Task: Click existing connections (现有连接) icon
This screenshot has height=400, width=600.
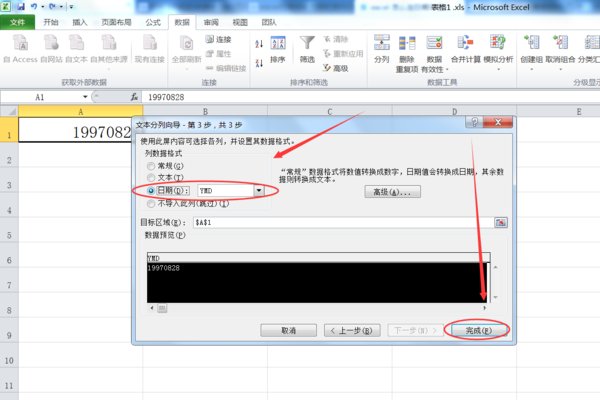Action: (150, 48)
